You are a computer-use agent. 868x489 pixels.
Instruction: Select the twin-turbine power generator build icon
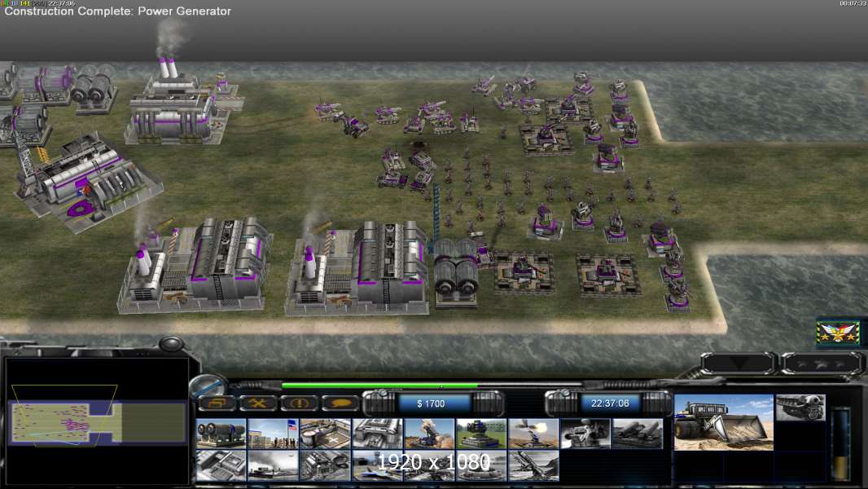coord(221,433)
